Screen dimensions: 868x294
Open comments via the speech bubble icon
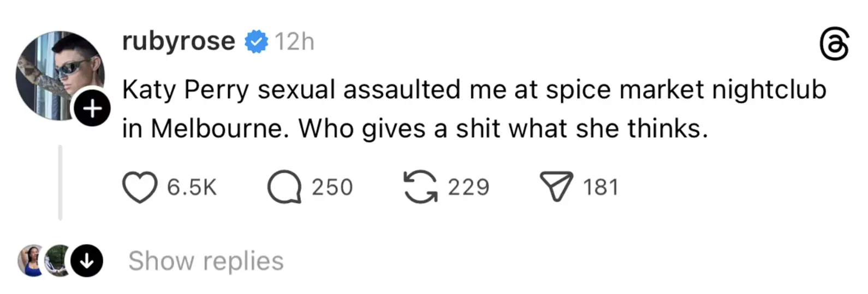tap(284, 187)
